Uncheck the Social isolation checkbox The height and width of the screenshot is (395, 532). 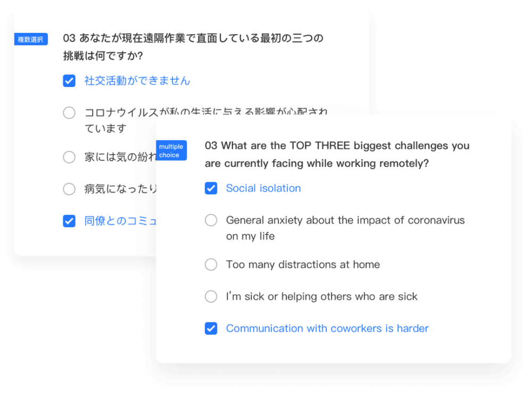point(211,188)
